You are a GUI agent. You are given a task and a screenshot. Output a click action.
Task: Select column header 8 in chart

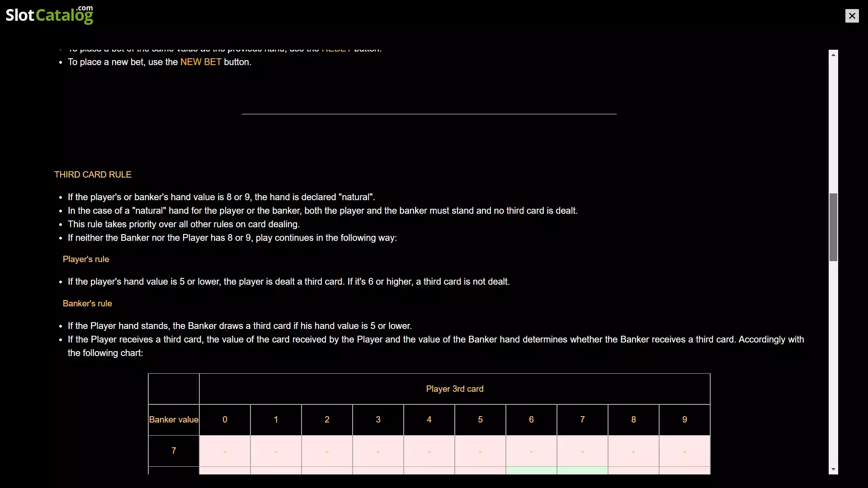[x=633, y=420]
